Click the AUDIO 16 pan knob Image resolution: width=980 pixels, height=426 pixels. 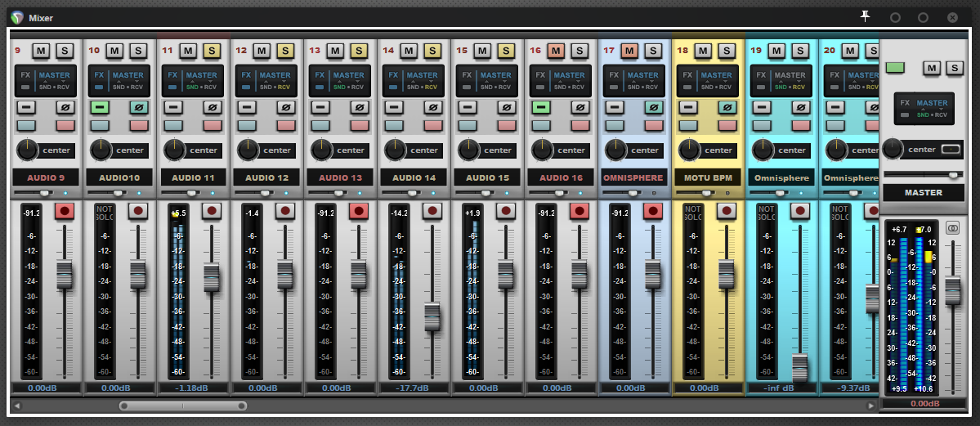543,150
